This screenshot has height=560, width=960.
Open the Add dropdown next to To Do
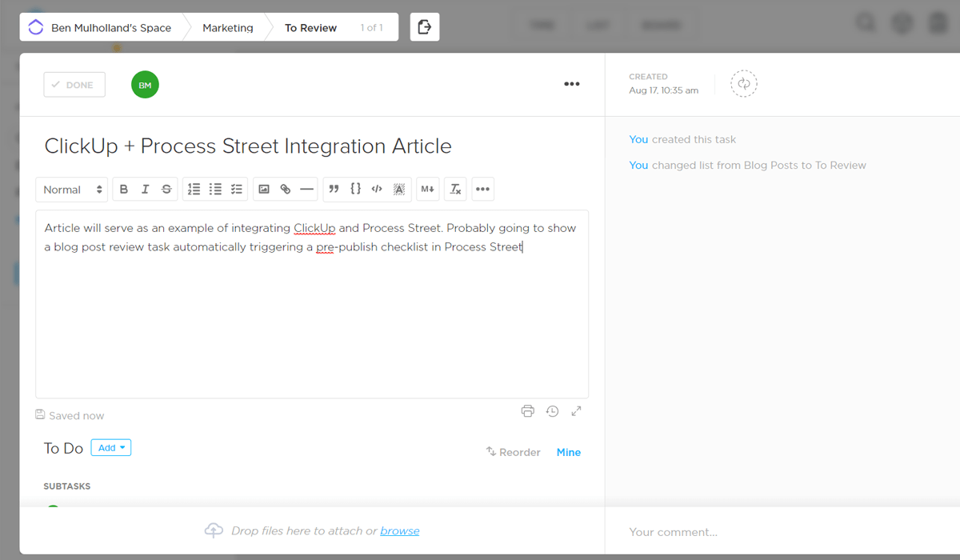pos(110,448)
